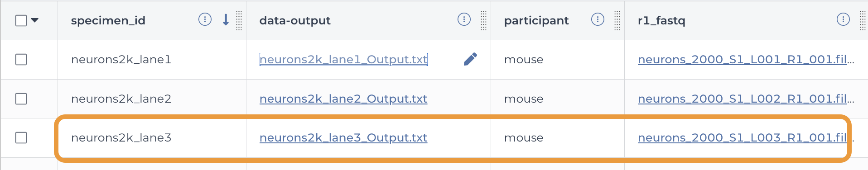Image resolution: width=868 pixels, height=170 pixels.
Task: Open r1_fastq column options menu icon
Action: point(843,19)
